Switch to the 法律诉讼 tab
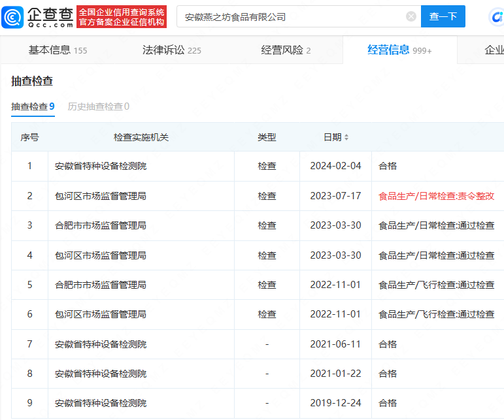This screenshot has width=504, height=420. coord(171,50)
